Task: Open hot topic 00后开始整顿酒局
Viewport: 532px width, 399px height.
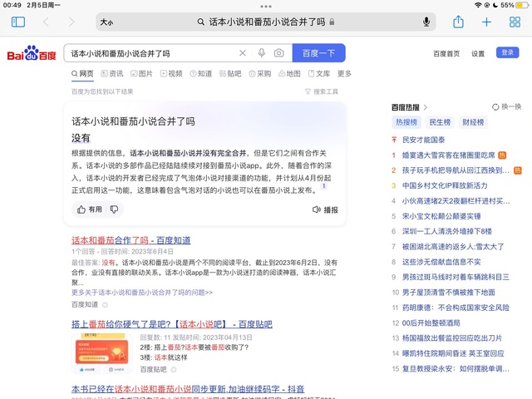Action: [431, 323]
